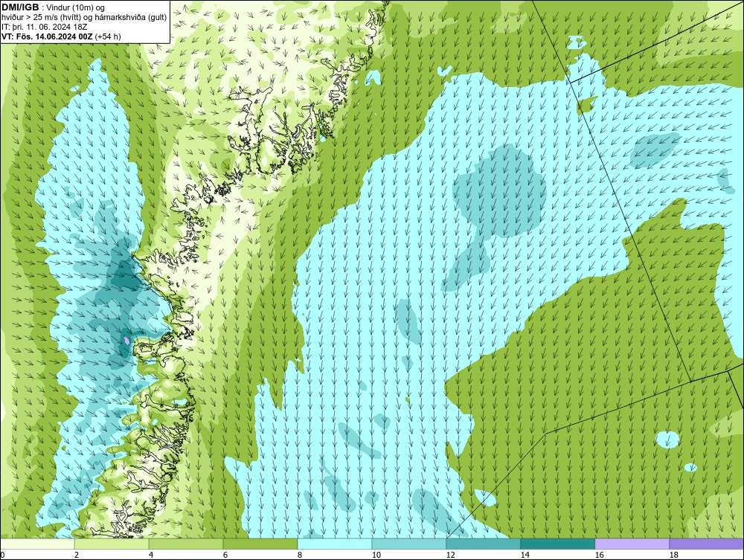
Task: Click the 12–14 m/s teal legend swatch
Action: [484, 544]
